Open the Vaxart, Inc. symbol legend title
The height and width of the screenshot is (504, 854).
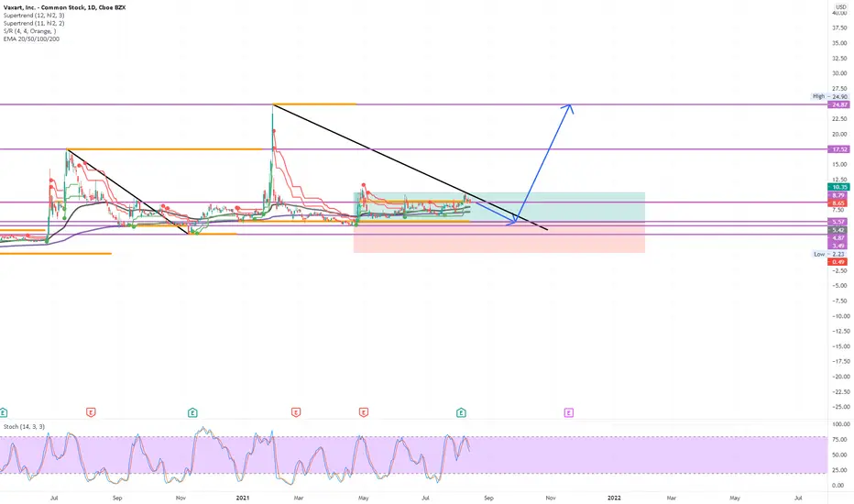point(64,7)
